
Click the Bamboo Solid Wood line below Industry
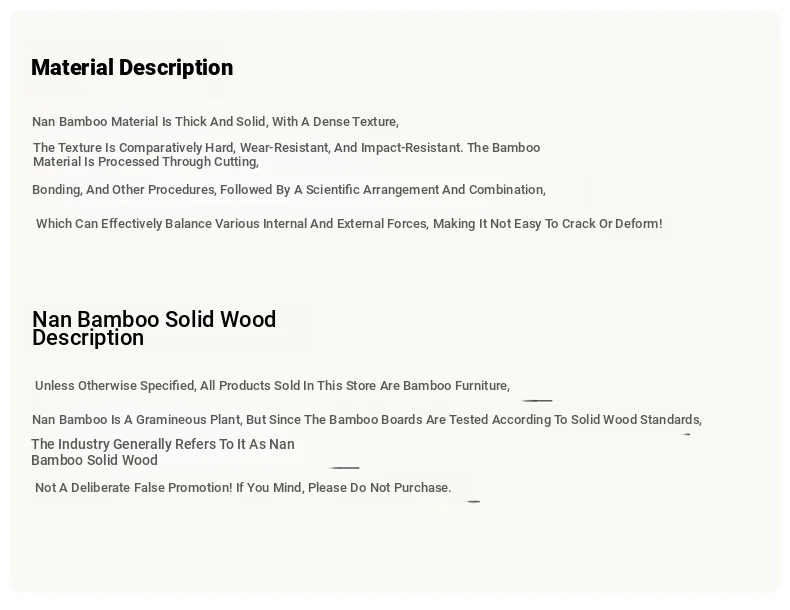click(x=94, y=460)
